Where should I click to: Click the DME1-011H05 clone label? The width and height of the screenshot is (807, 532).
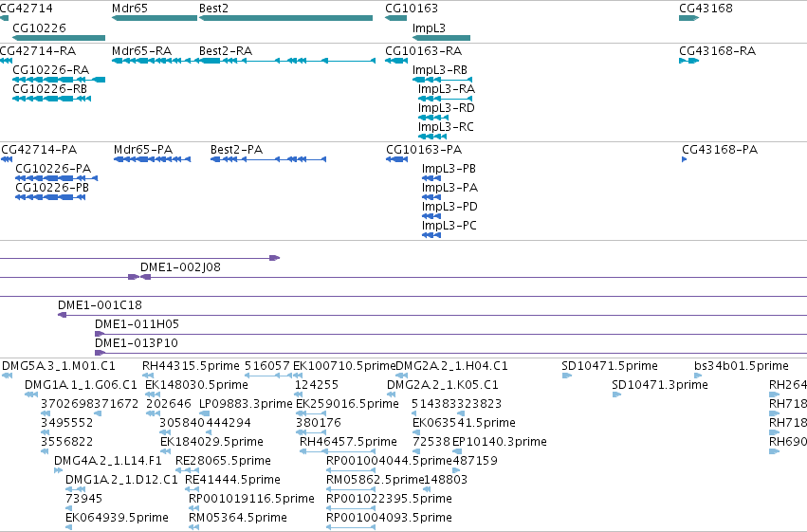pos(137,324)
